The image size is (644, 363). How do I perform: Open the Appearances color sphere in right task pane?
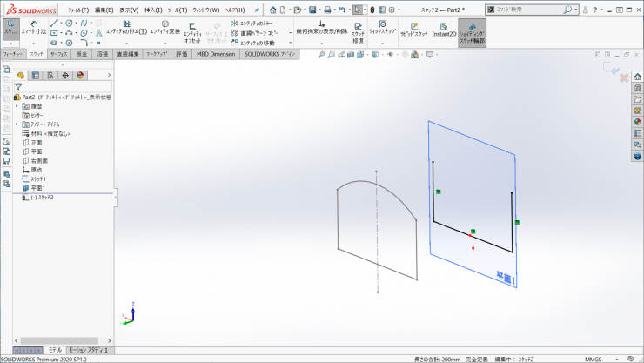coord(637,122)
